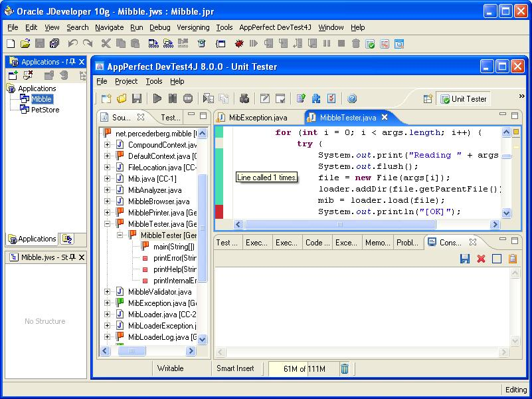The width and height of the screenshot is (532, 399).
Task: Expand the MibbleValidator.java node
Action: (107, 291)
